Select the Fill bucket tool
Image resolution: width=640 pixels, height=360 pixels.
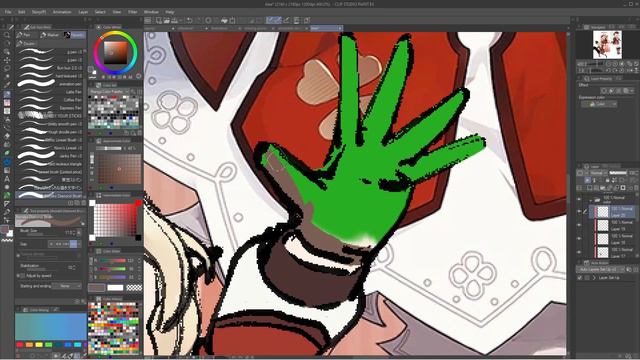click(7, 162)
